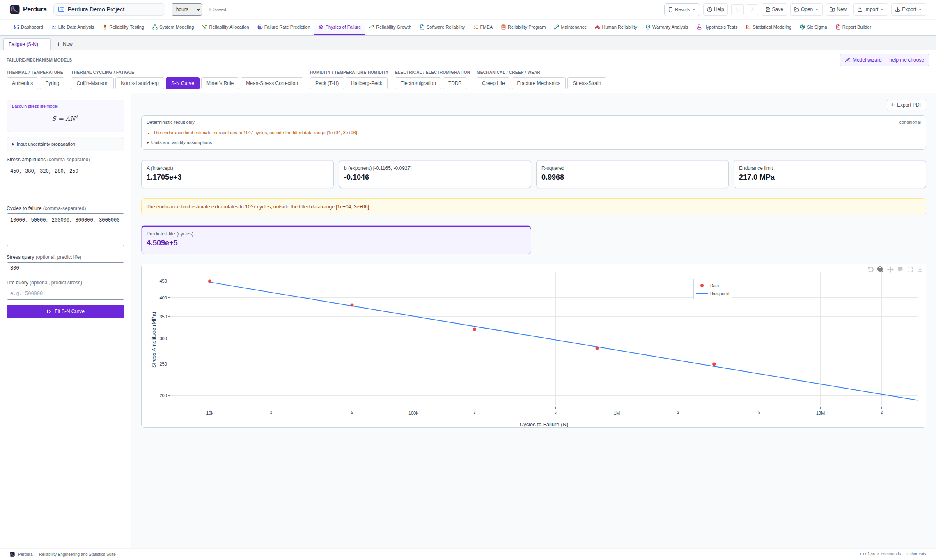The height and width of the screenshot is (560, 936).
Task: Open the hours time-unit dropdown
Action: tap(187, 9)
